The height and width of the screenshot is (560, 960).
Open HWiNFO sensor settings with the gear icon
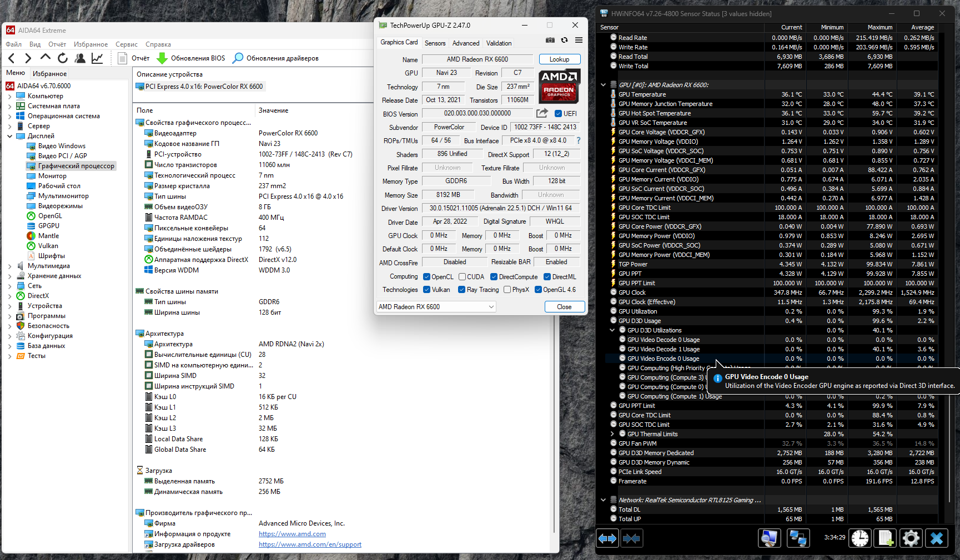[x=911, y=538]
